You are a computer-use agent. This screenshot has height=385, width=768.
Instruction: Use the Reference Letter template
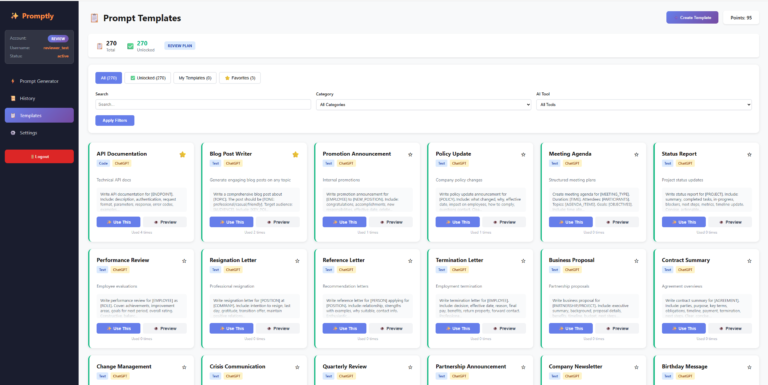point(344,328)
